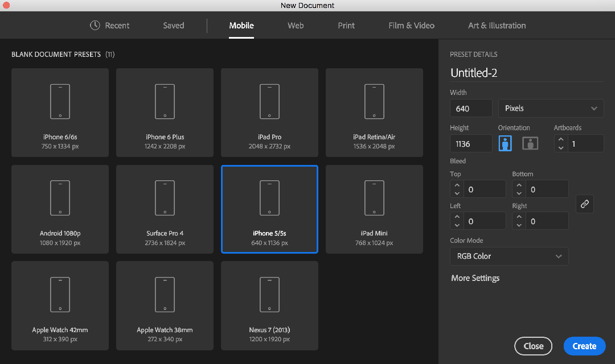This screenshot has height=364, width=615.
Task: Click the Close button
Action: tap(533, 346)
